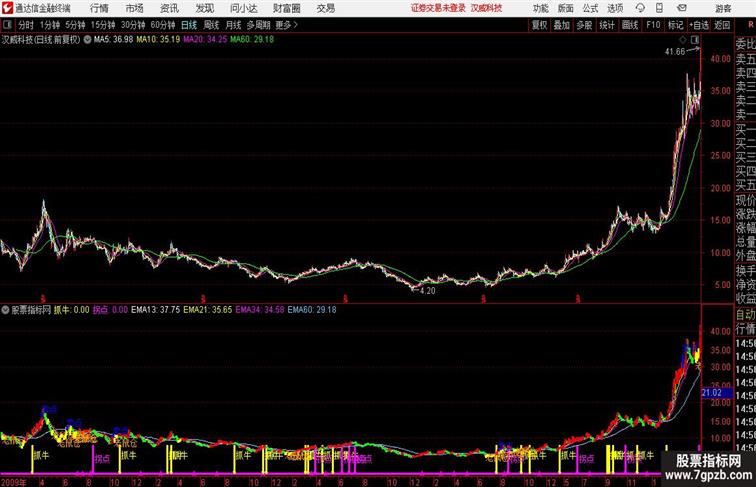Open the 行情 menu
This screenshot has width=756, height=487.
tap(99, 8)
